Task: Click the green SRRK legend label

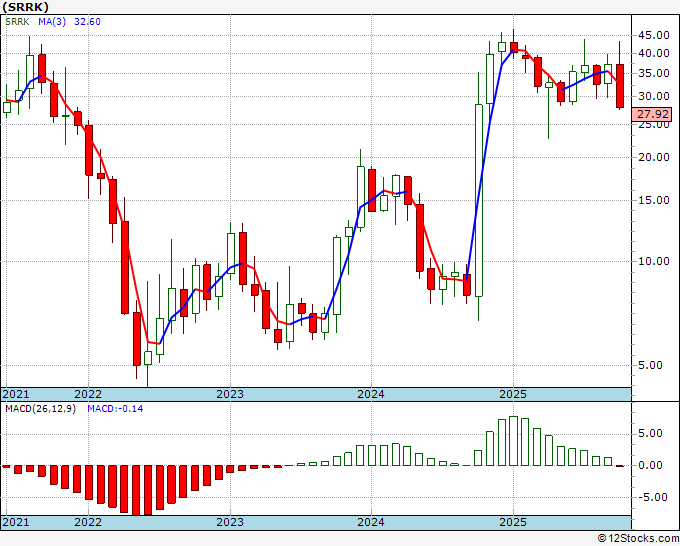Action: (x=17, y=22)
